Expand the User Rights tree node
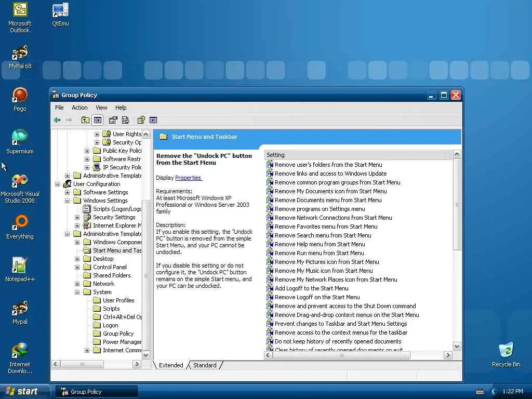This screenshot has width=532, height=399. click(x=97, y=135)
